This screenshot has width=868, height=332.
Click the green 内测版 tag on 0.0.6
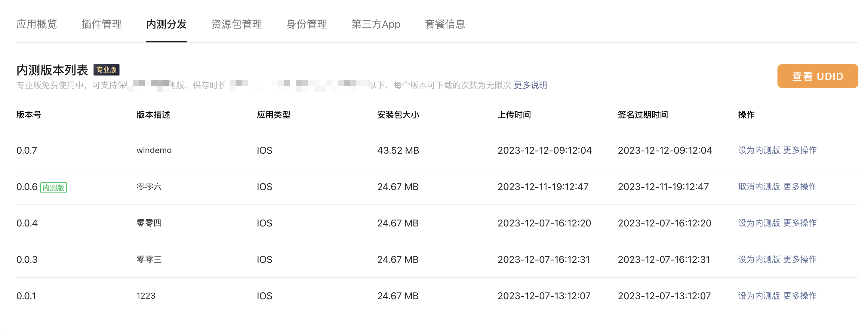pos(54,187)
